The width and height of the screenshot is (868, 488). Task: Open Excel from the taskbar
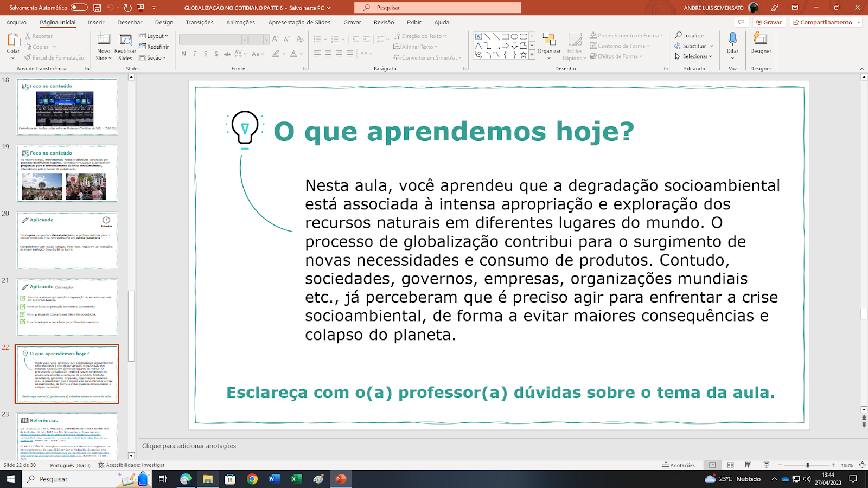(296, 479)
